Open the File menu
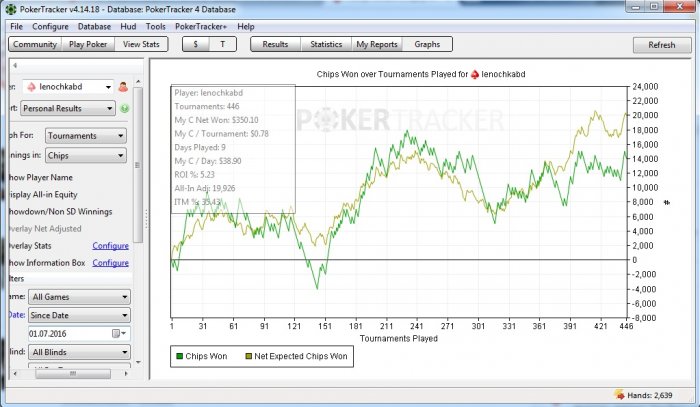700x407 pixels. 17,26
